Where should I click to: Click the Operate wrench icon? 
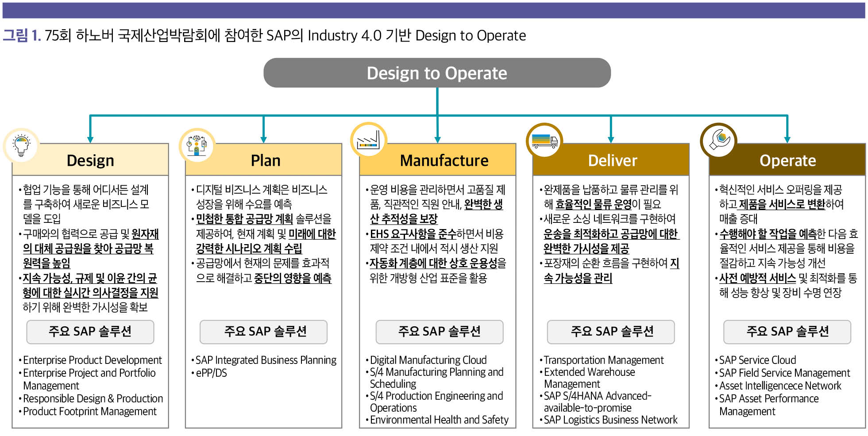point(718,141)
